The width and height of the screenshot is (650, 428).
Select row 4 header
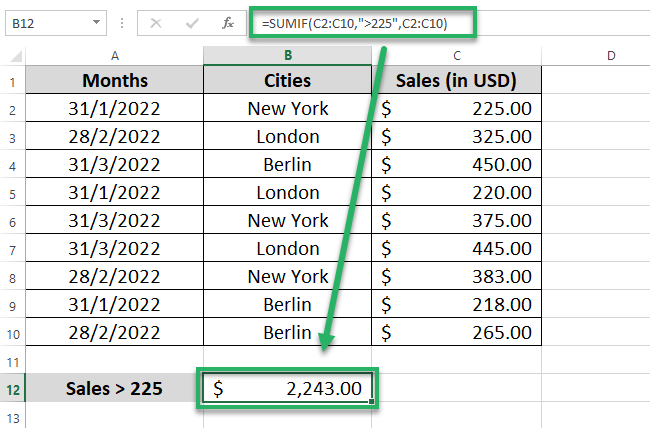click(12, 166)
